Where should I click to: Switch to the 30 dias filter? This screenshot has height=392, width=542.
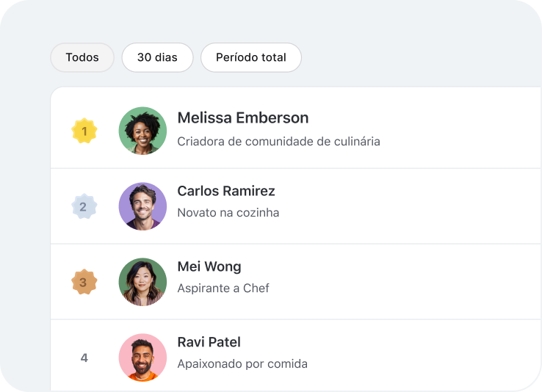(157, 57)
